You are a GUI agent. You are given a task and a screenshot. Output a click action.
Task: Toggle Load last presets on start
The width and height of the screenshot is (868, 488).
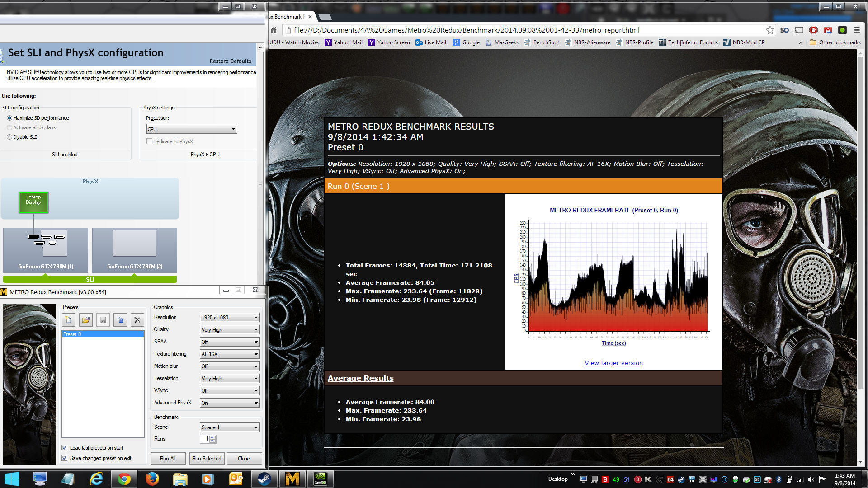pyautogui.click(x=64, y=448)
